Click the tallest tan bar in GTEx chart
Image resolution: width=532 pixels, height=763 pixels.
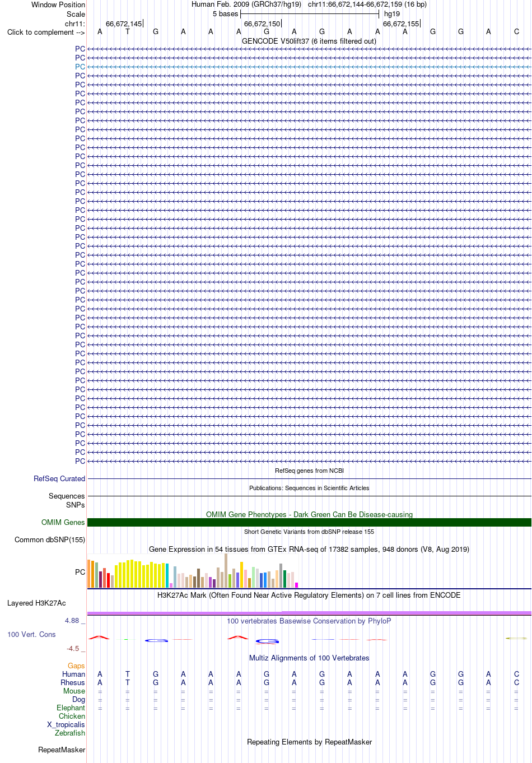[226, 570]
